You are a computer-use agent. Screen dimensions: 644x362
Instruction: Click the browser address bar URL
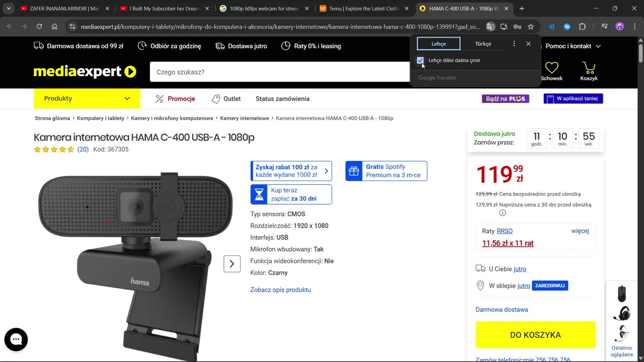[280, 27]
